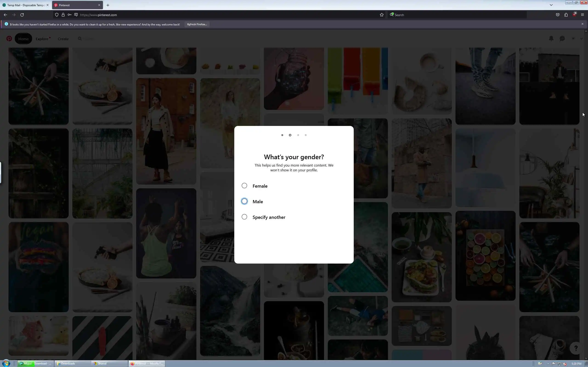Screen dimensions: 588x367
Task: Open the Firefox hamburger menu
Action: (582, 15)
